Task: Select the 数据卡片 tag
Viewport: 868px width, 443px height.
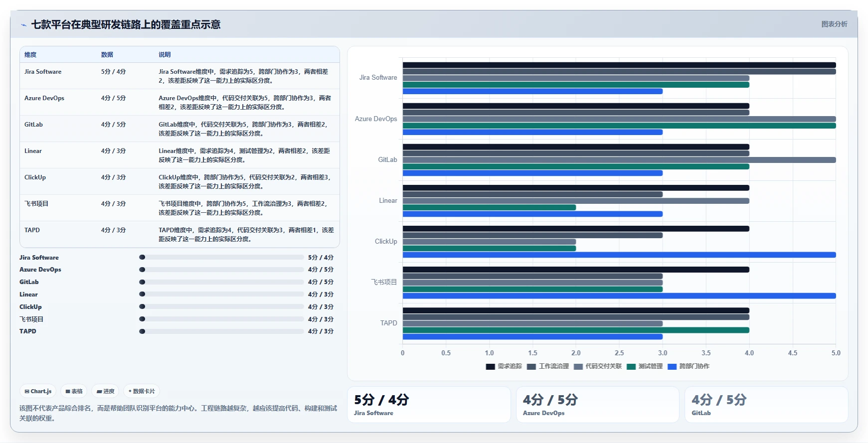Action: [x=142, y=391]
